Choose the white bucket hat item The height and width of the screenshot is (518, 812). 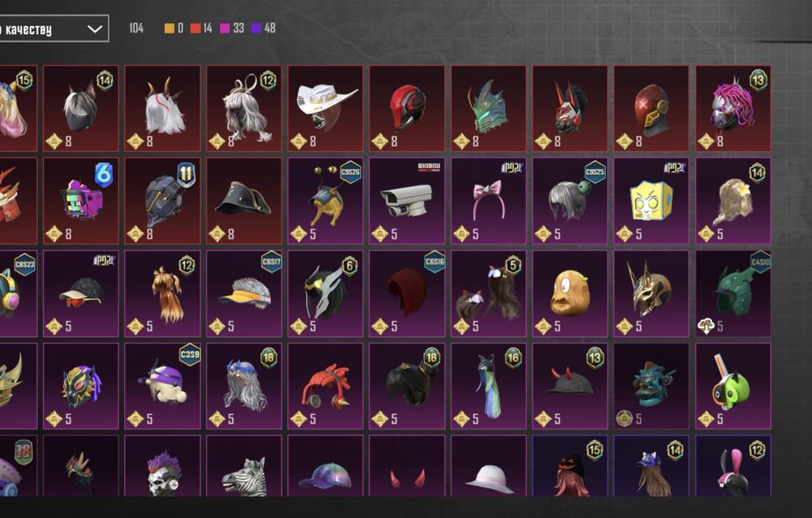coord(488,466)
